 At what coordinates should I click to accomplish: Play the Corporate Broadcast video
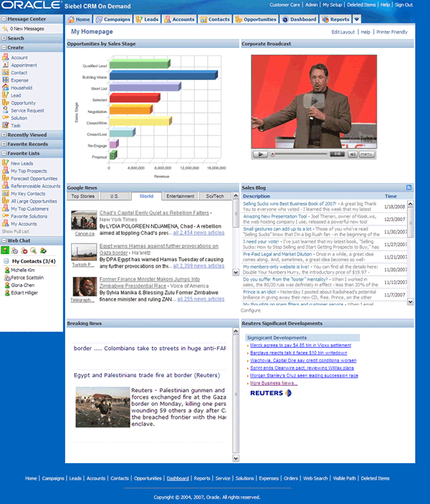point(260,155)
